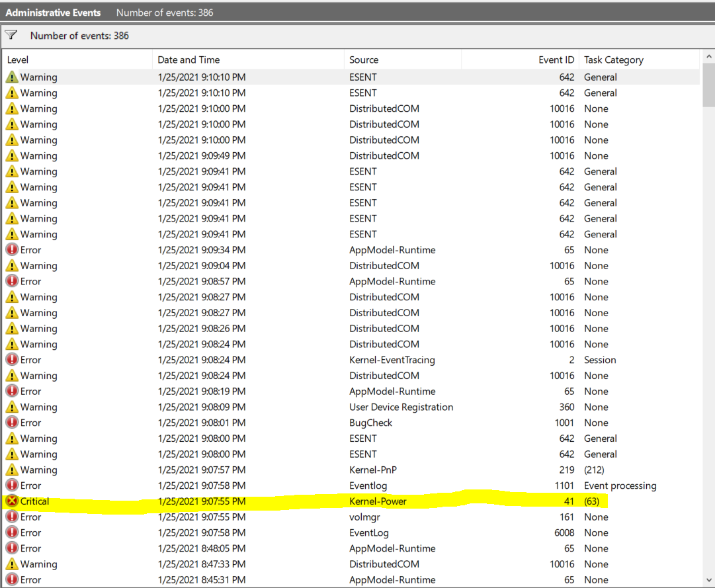Click the error icon on the BugCheck row
715x588 pixels.
[x=12, y=423]
